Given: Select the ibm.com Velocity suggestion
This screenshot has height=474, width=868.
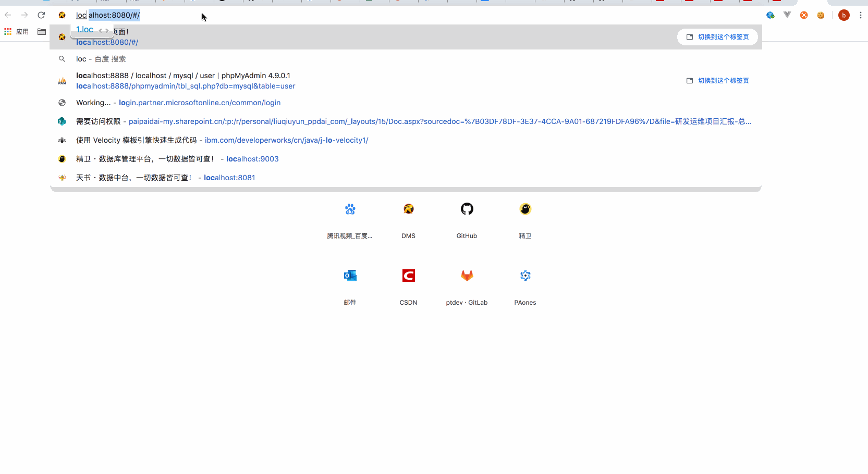Looking at the screenshot, I should pyautogui.click(x=406, y=140).
